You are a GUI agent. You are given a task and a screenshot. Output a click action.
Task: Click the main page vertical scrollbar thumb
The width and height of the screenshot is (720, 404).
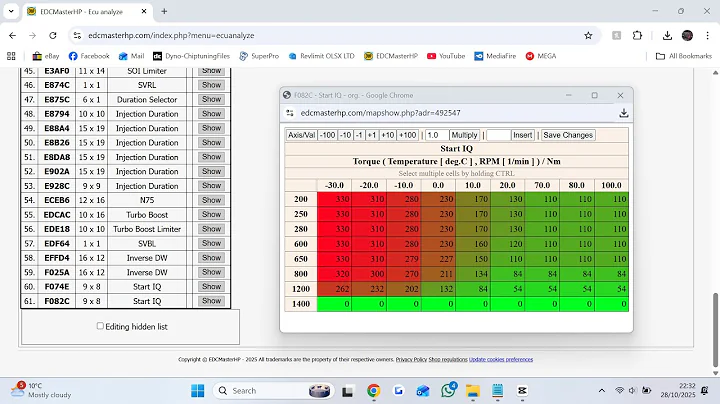pos(715,329)
